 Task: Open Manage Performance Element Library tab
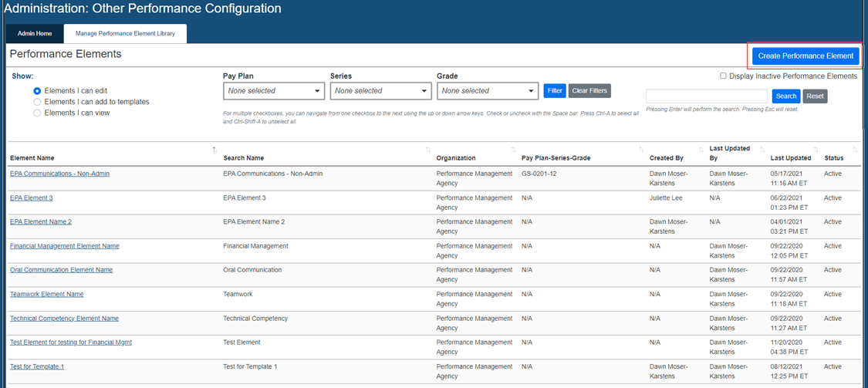[125, 34]
